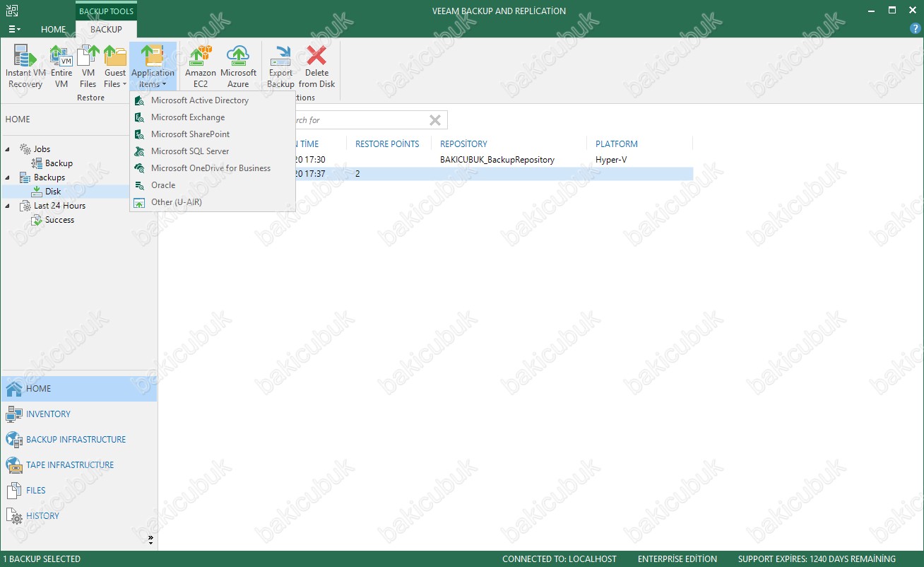Image resolution: width=924 pixels, height=567 pixels.
Task: Click the SharePoint menu item icon
Action: [x=140, y=134]
